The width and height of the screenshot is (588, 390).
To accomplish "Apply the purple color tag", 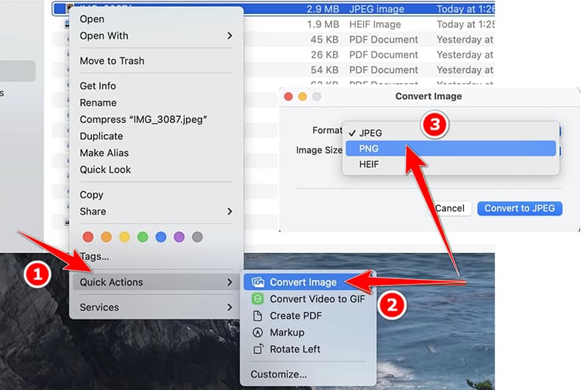I will 179,237.
